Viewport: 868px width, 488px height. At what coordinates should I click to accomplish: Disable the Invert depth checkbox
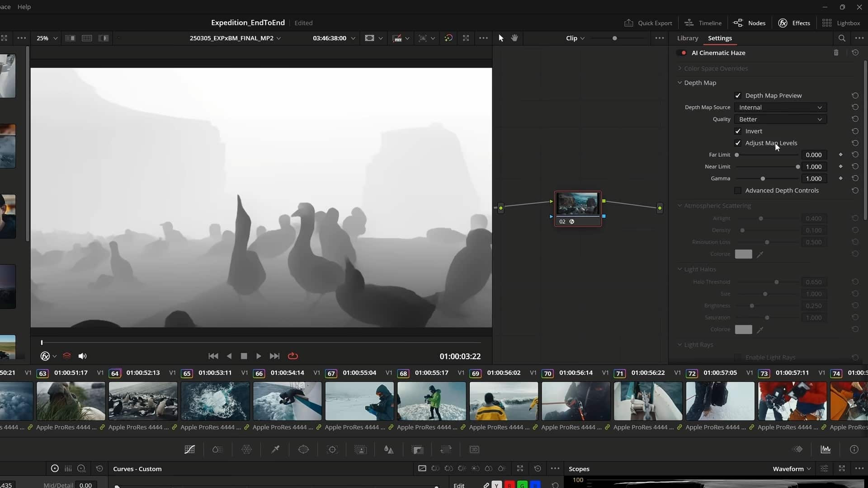738,131
